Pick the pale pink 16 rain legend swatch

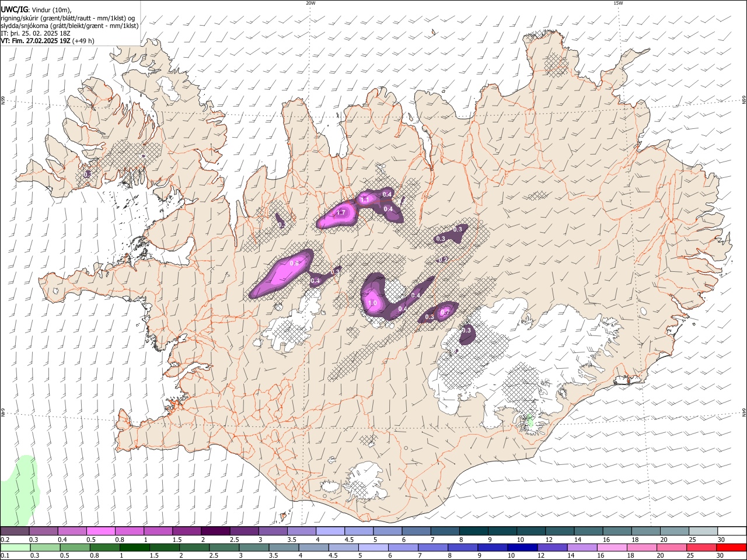[611, 547]
